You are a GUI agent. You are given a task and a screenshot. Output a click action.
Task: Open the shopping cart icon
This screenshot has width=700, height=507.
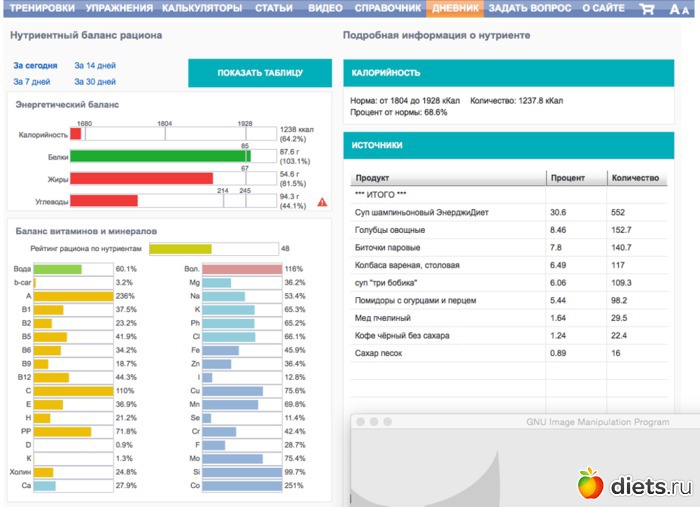647,9
